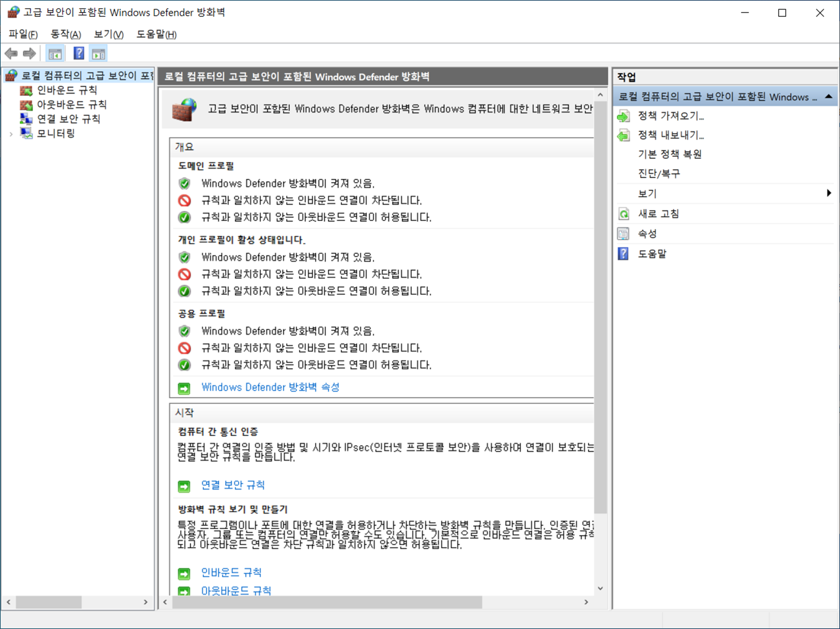Open Windows Defender 방화벽 속성 link
840x629 pixels.
click(270, 387)
